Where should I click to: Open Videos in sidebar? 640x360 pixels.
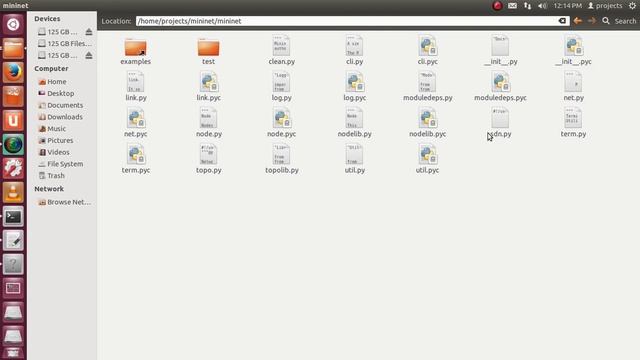54,152
